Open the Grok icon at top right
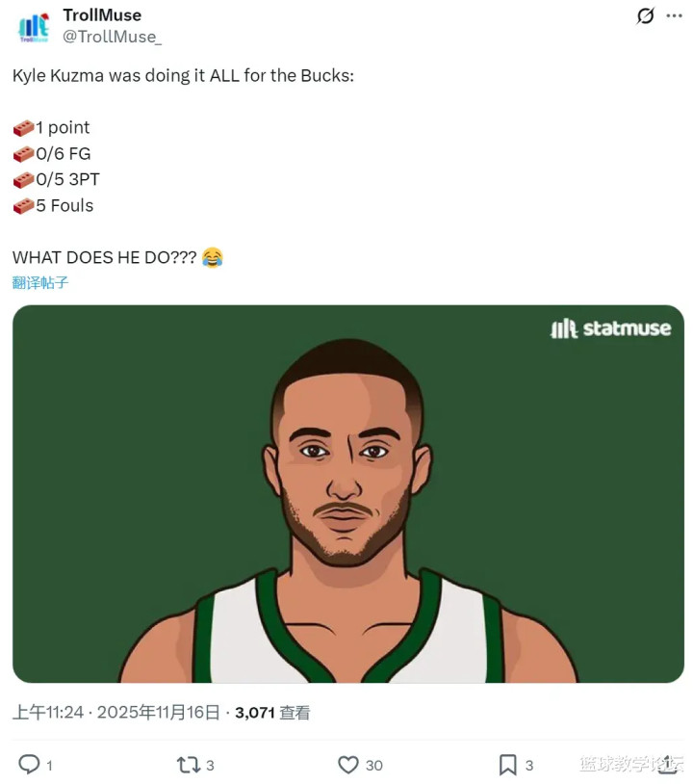This screenshot has height=784, width=693. click(x=646, y=16)
